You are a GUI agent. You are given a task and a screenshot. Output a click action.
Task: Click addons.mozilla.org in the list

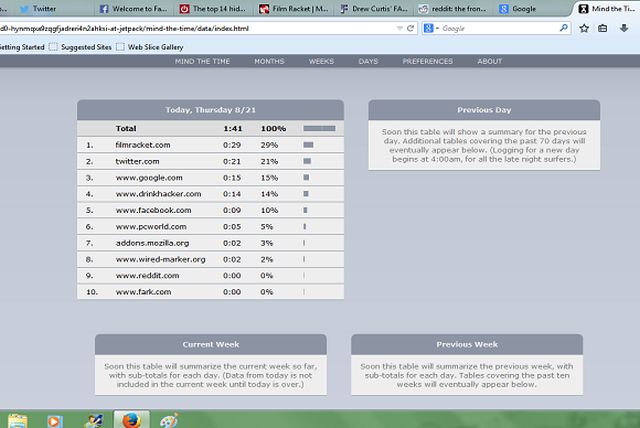point(152,243)
